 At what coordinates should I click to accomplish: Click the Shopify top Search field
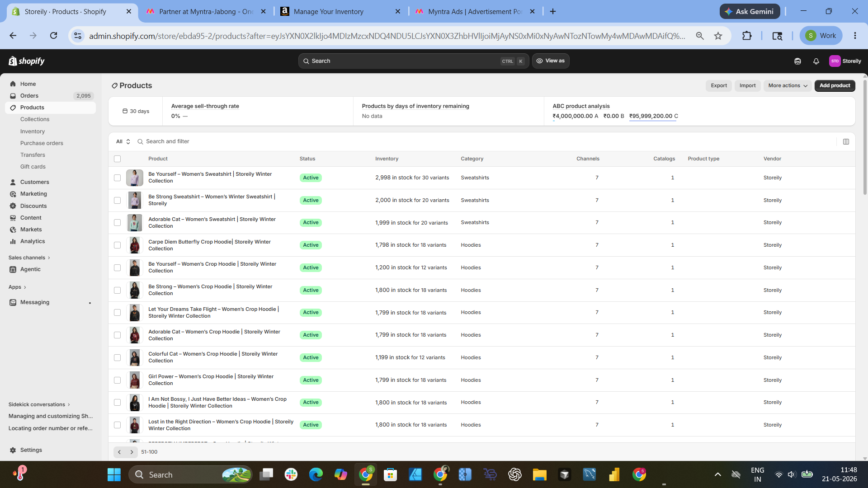pyautogui.click(x=414, y=61)
